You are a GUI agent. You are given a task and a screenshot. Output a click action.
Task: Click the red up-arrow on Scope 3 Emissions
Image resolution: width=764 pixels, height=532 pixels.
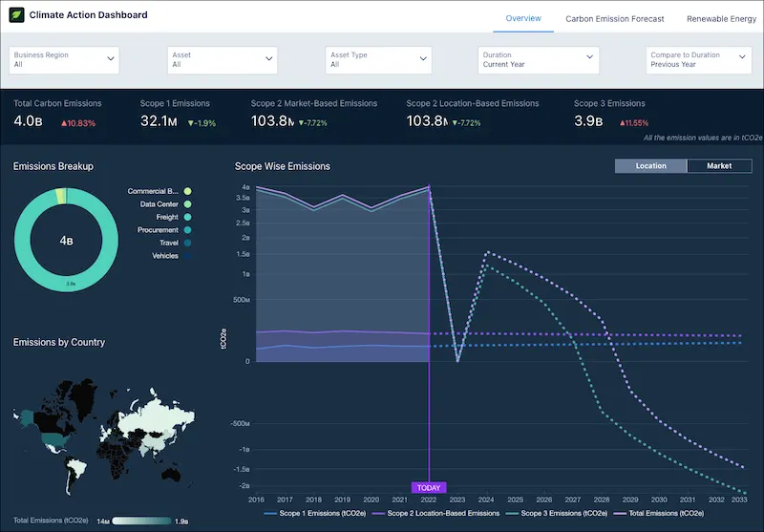point(623,123)
